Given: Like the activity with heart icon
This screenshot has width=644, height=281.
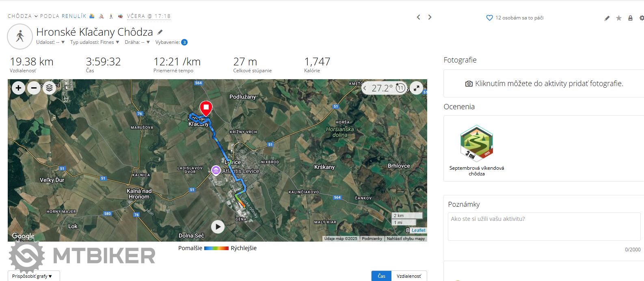Looking at the screenshot, I should pyautogui.click(x=489, y=18).
